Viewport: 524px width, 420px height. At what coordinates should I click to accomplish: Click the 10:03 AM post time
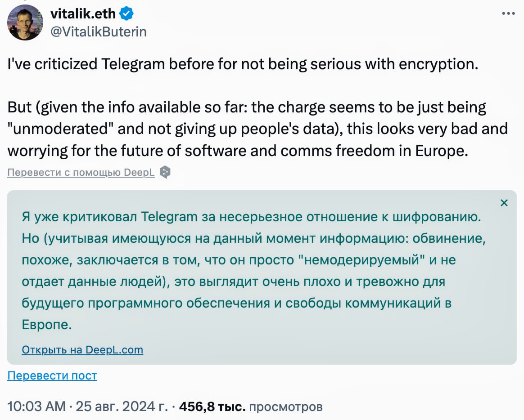click(x=36, y=407)
